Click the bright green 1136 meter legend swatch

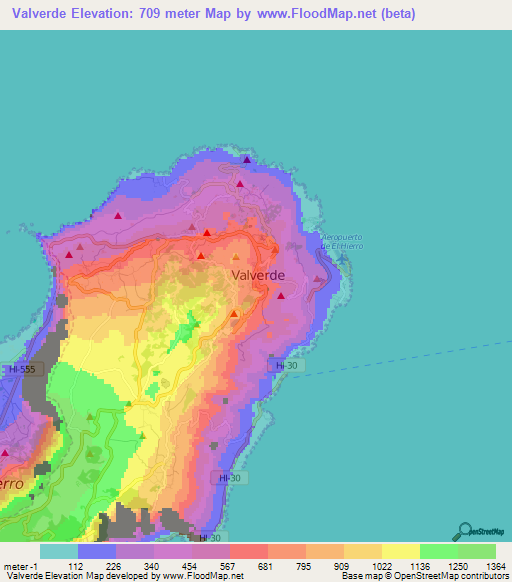tap(439, 551)
